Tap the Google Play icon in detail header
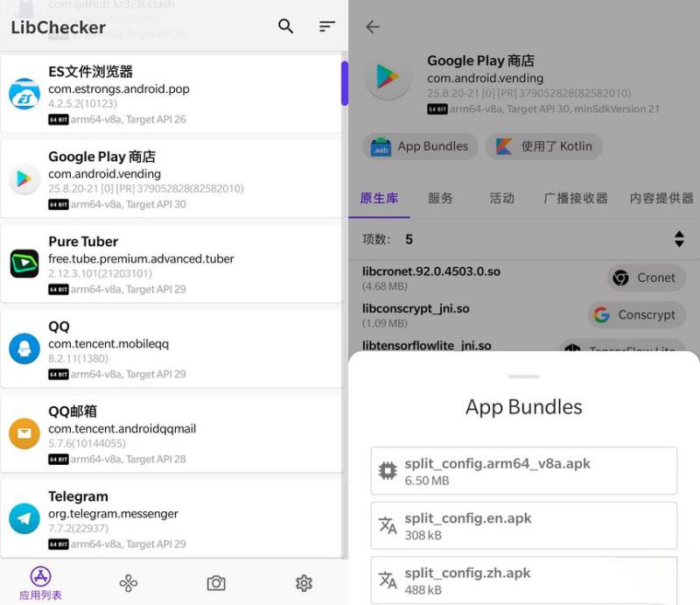The width and height of the screenshot is (700, 605). 388,77
